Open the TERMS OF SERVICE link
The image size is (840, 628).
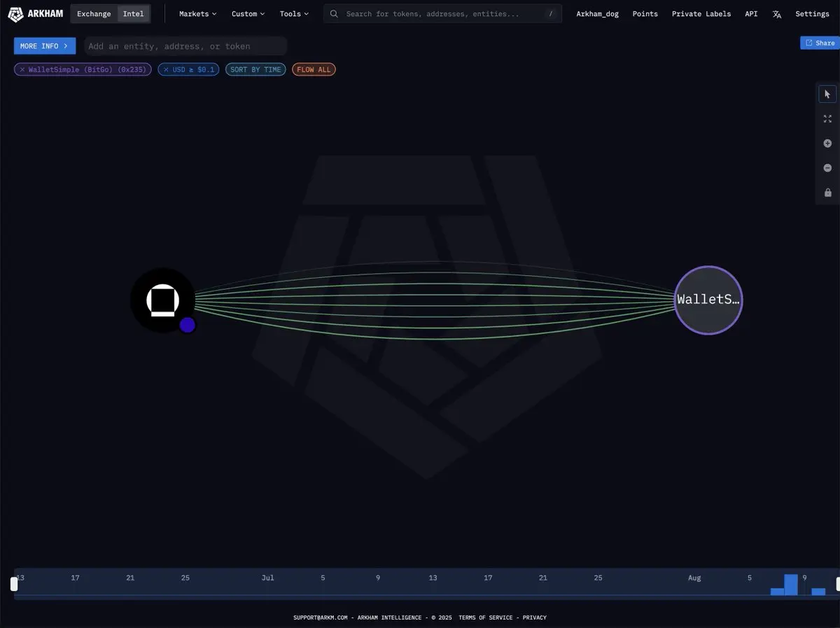click(486, 617)
